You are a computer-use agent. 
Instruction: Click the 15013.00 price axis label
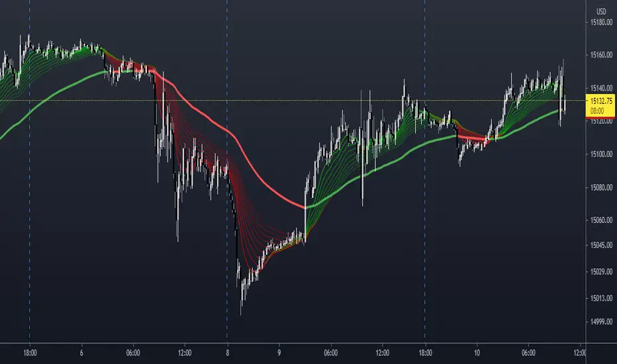[x=601, y=298]
